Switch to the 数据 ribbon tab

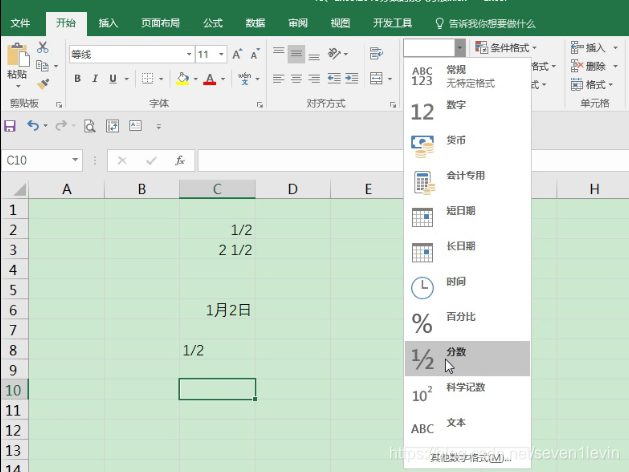point(255,23)
